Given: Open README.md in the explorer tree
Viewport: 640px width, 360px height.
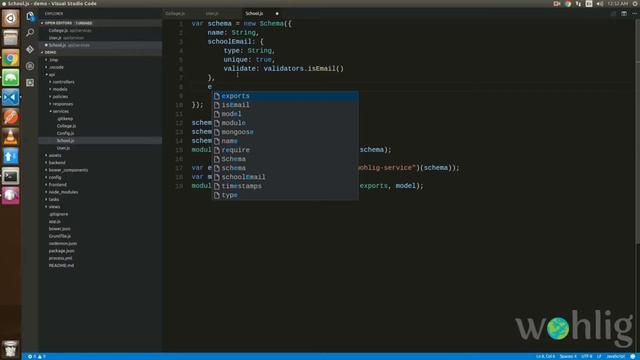Looking at the screenshot, I should pos(100,265).
